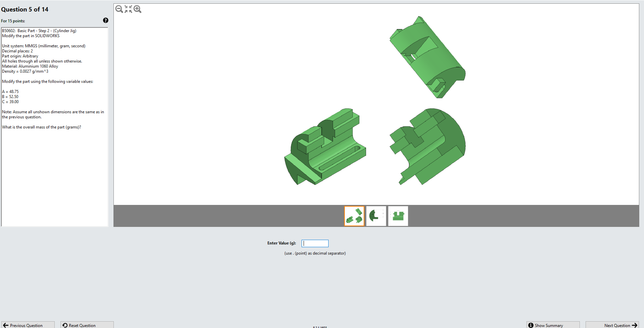Screen dimensions: 644x328
Task: Click the zoom in magnifier icon
Action: coord(137,9)
